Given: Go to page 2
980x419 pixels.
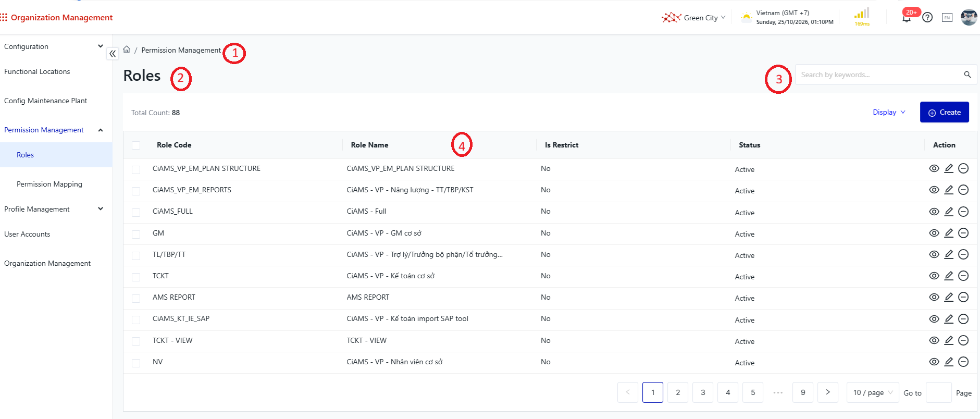Looking at the screenshot, I should [x=678, y=392].
